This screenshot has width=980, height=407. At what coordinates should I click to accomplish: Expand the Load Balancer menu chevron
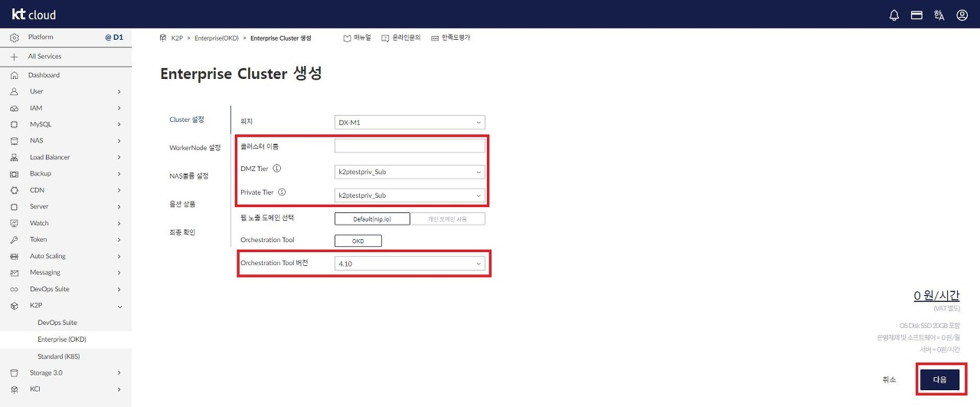click(x=119, y=157)
